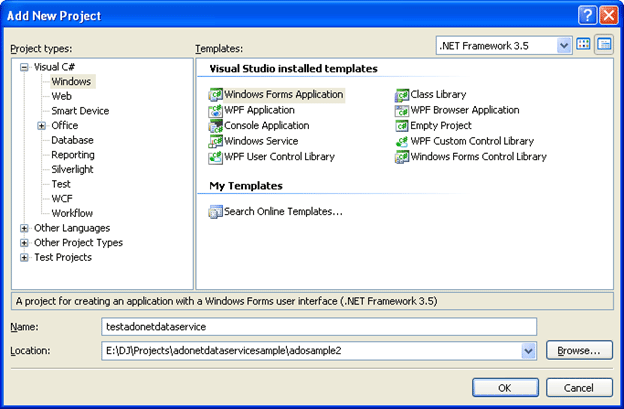Confirm with the OK button
Screen dimensions: 624x409
(505, 387)
